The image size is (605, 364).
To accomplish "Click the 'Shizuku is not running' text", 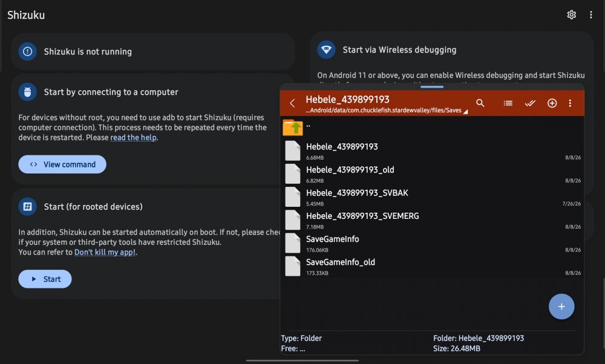I will coord(88,51).
